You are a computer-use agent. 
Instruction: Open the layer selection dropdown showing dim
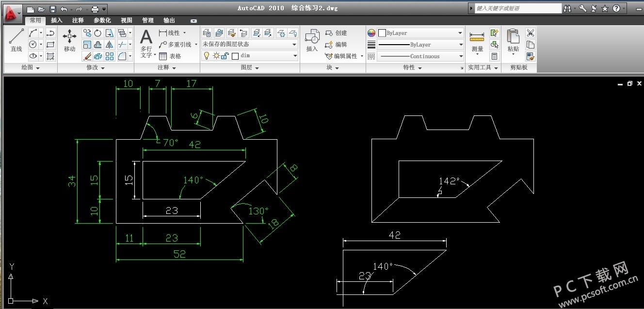(x=295, y=55)
